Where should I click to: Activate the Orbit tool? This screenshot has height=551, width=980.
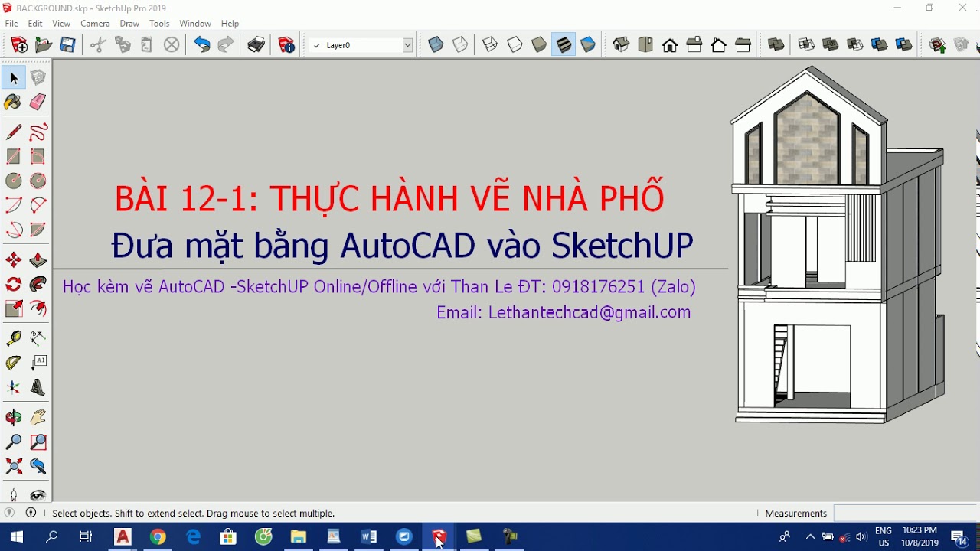[14, 418]
